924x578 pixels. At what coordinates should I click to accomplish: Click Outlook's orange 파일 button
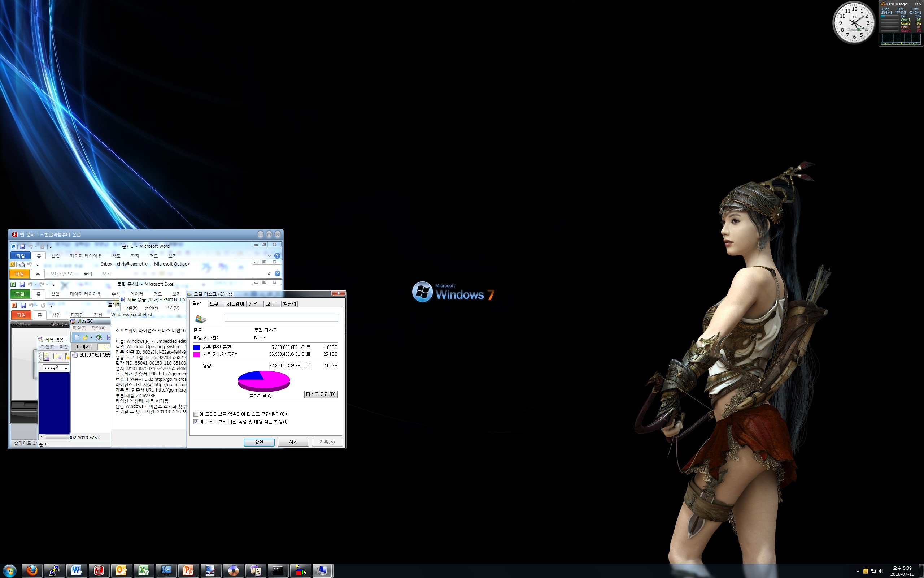pos(19,274)
